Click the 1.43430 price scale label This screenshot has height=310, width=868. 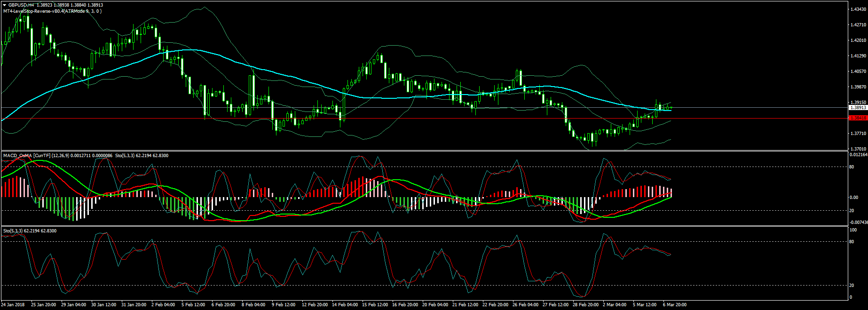coord(858,9)
